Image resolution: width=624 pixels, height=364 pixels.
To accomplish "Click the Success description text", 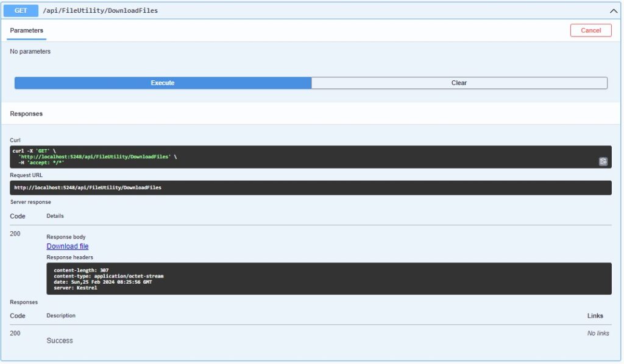I will (x=60, y=341).
